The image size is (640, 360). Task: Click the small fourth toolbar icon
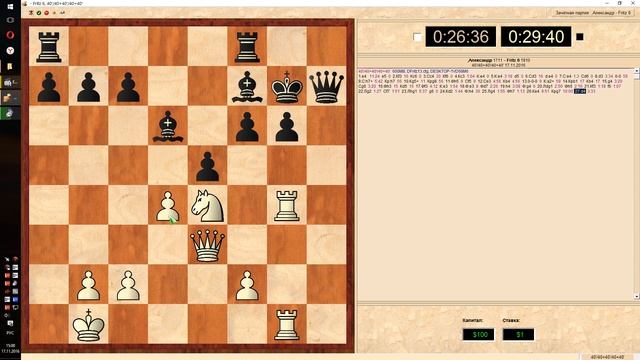pyautogui.click(x=54, y=13)
